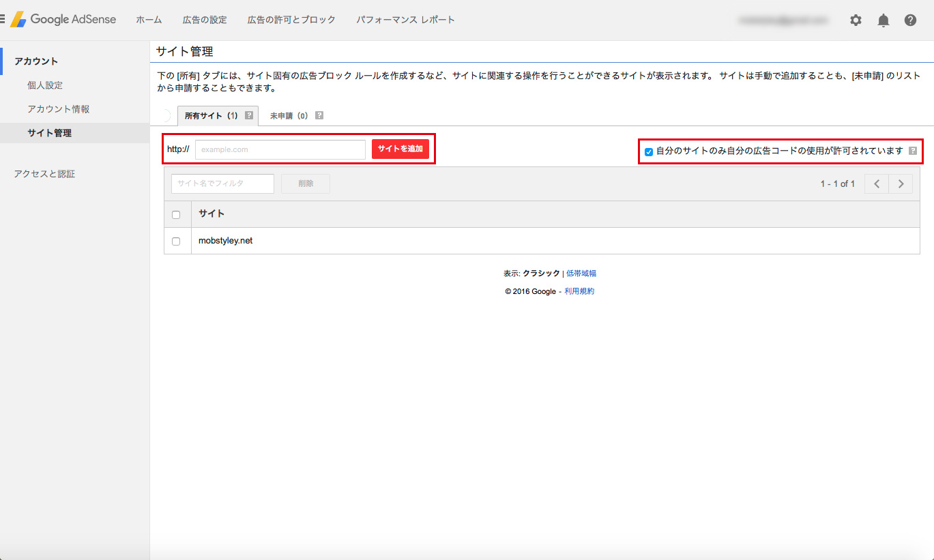Image resolution: width=934 pixels, height=560 pixels.
Task: Switch to the 所有サイト (1) tab
Action: (218, 116)
